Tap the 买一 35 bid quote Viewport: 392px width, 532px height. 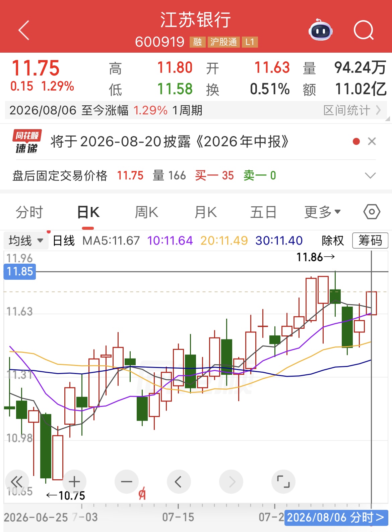click(214, 175)
